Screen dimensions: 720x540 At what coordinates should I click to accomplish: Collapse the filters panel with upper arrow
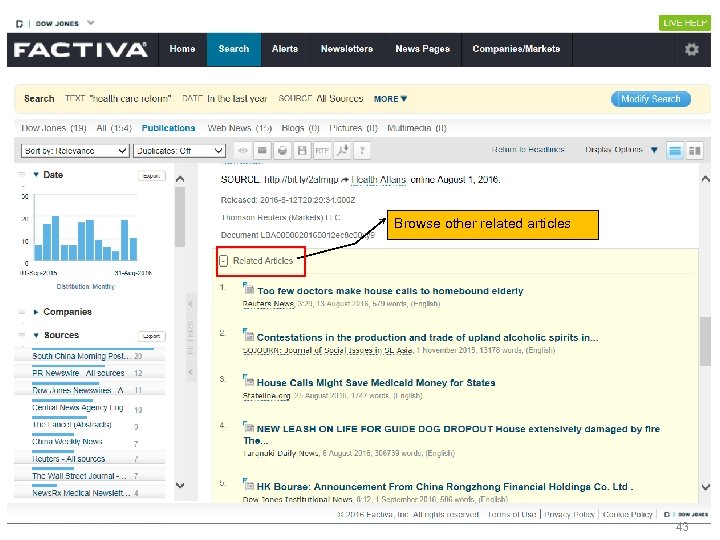pyautogui.click(x=191, y=304)
